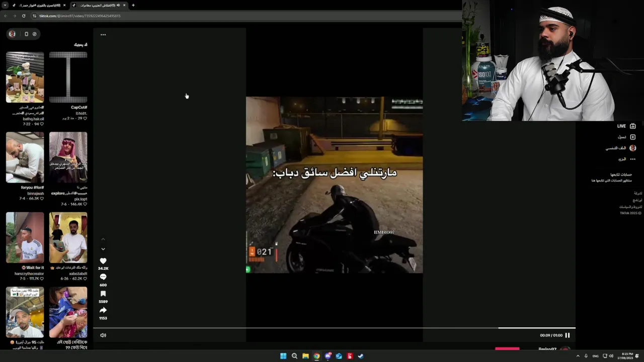The height and width of the screenshot is (362, 644).
Task: Reload the page with the refresh icon
Action: (23, 16)
